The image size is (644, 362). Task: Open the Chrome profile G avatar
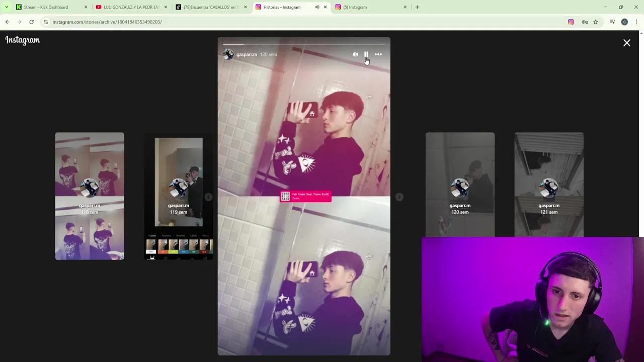pos(624,22)
